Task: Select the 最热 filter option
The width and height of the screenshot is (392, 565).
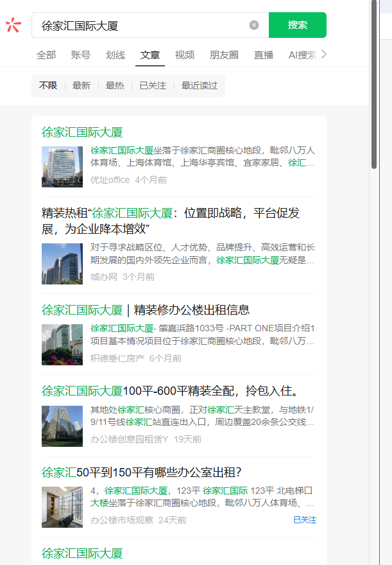Action: (x=115, y=85)
